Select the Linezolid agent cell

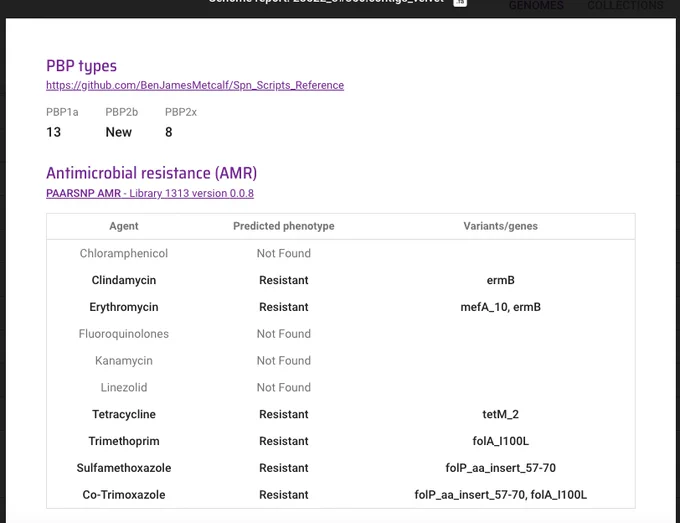pos(124,387)
